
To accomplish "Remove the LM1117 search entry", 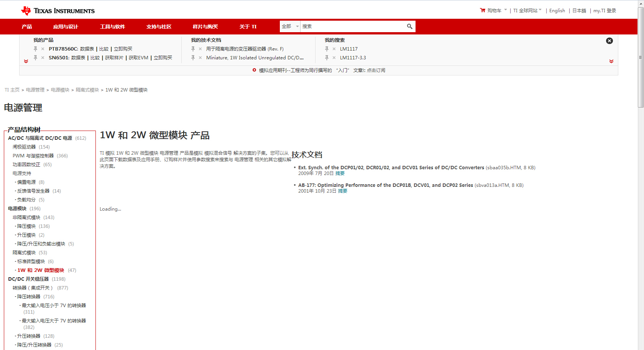I will pyautogui.click(x=334, y=49).
